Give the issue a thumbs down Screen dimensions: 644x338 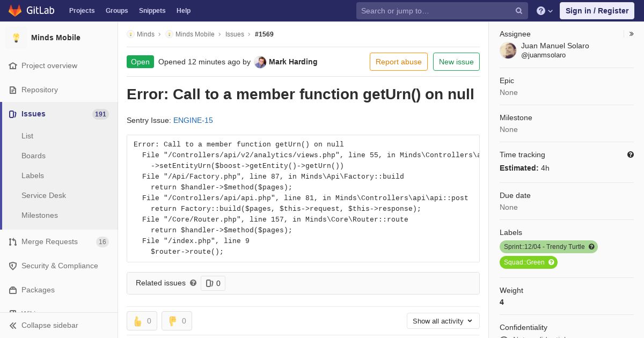(177, 321)
